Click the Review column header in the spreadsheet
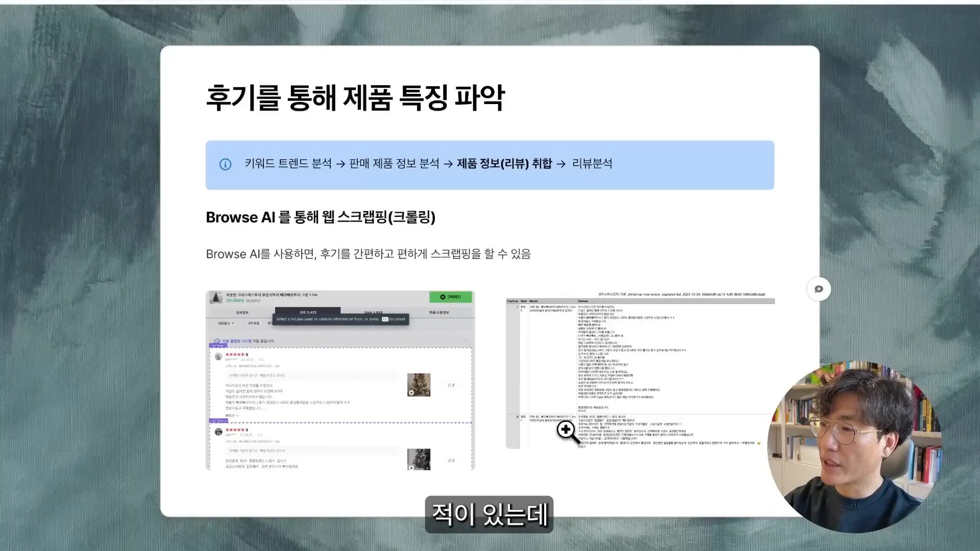Viewport: 980px width, 551px height. (583, 301)
